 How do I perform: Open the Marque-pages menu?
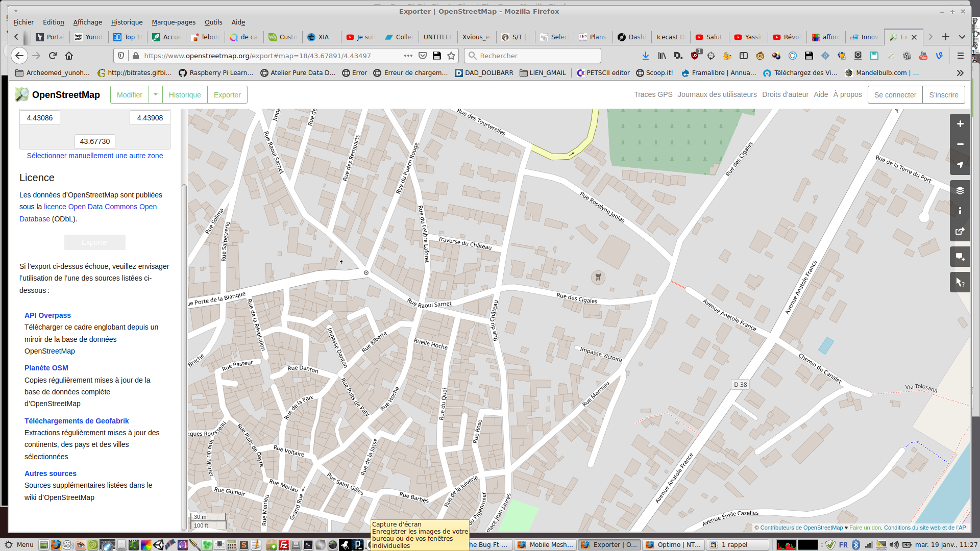pos(174,22)
